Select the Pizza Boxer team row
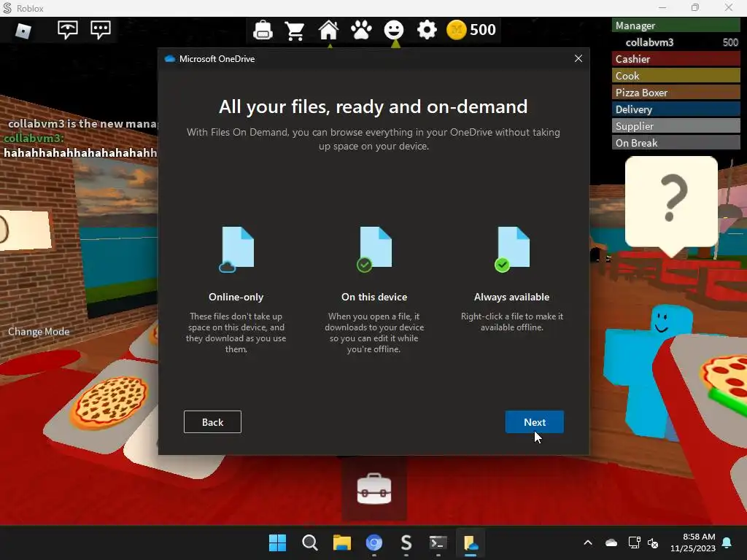747x560 pixels. (x=676, y=93)
